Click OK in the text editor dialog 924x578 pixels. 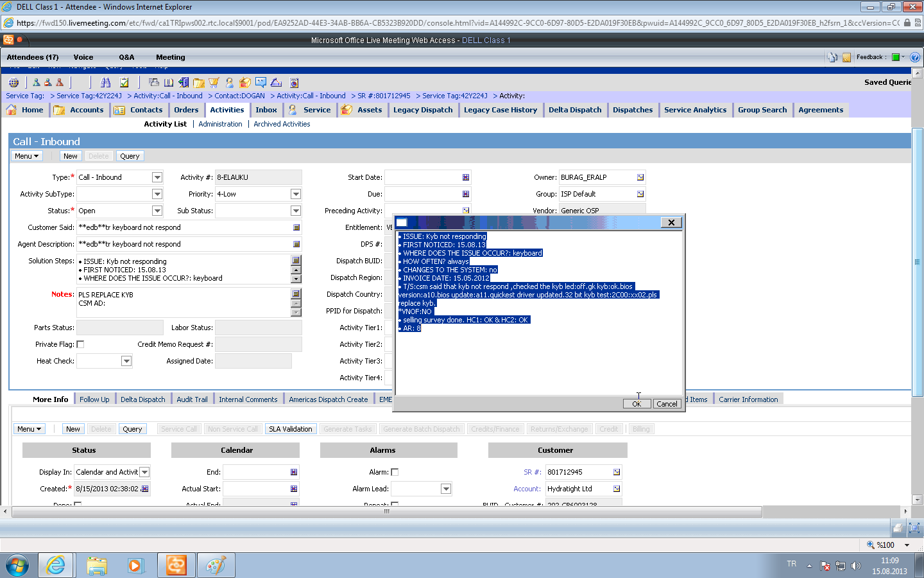[637, 404]
